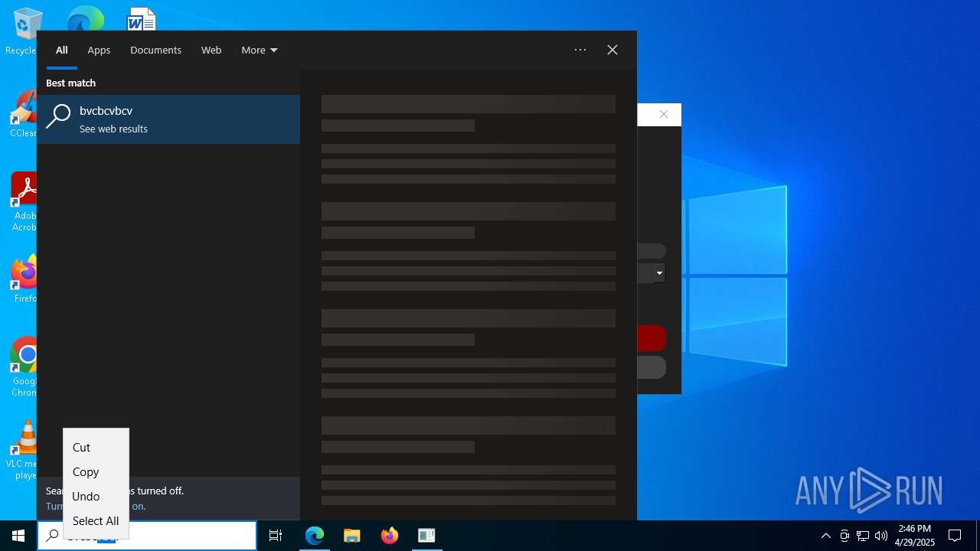980x551 pixels.
Task: Open the Windows Start menu
Action: pyautogui.click(x=18, y=536)
